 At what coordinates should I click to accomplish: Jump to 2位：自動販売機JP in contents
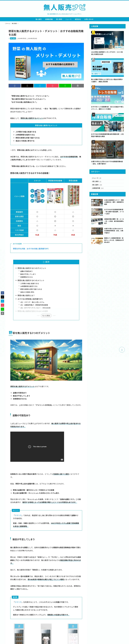34,305
